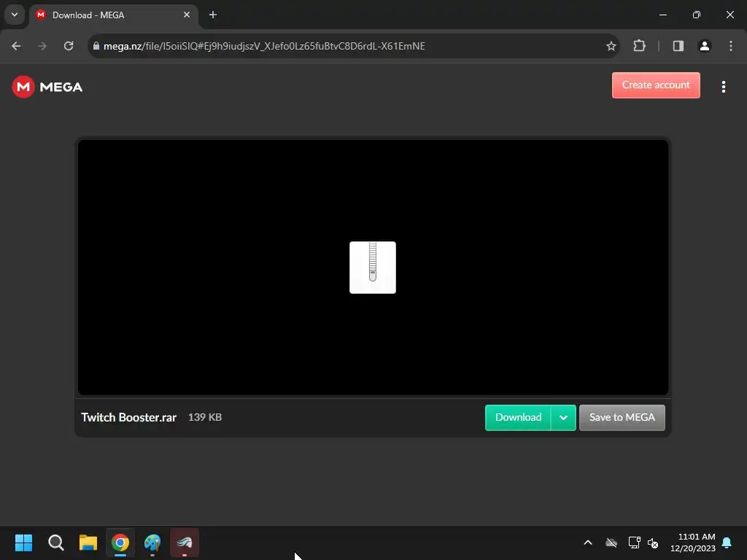
Task: Click the Chrome taskbar icon
Action: pyautogui.click(x=120, y=542)
